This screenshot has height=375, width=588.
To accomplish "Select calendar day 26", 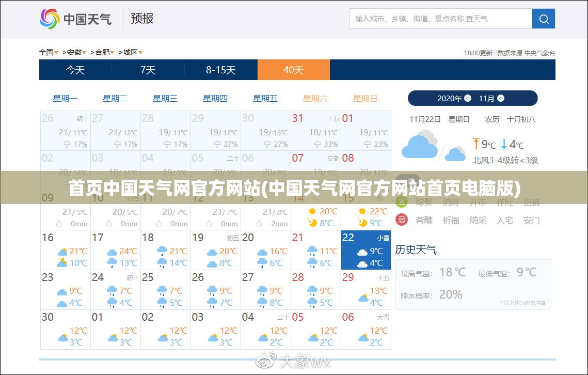I will coord(216,290).
